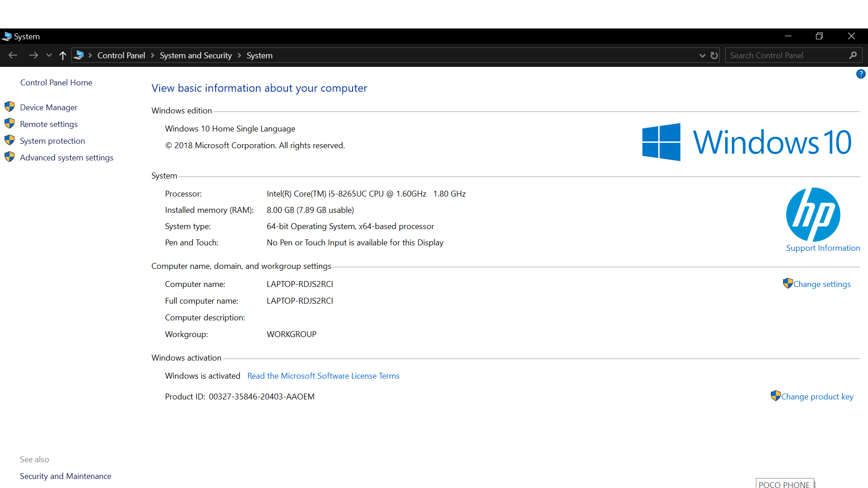Expand chevron after Control Panel breadcrumb

tap(152, 55)
